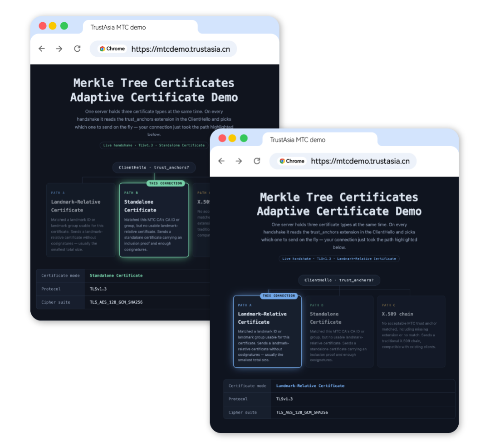Select TrustAsia MTC demo tab in front window

[320, 140]
